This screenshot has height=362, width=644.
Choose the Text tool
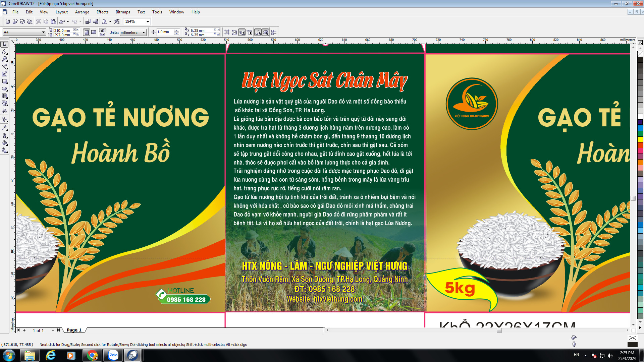[x=4, y=111]
